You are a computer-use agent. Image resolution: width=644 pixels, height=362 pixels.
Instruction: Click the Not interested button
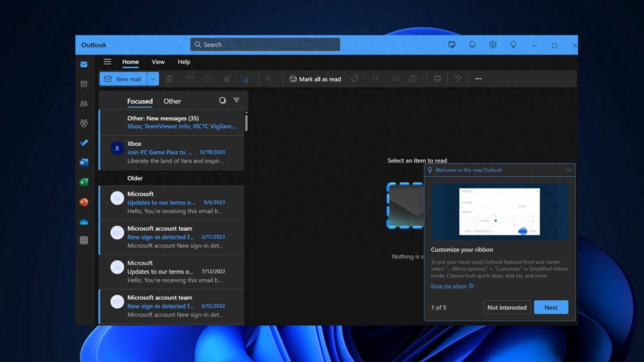pyautogui.click(x=506, y=307)
